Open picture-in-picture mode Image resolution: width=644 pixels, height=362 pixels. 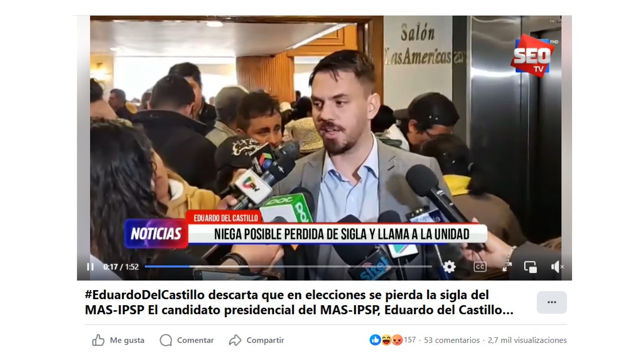click(x=530, y=267)
